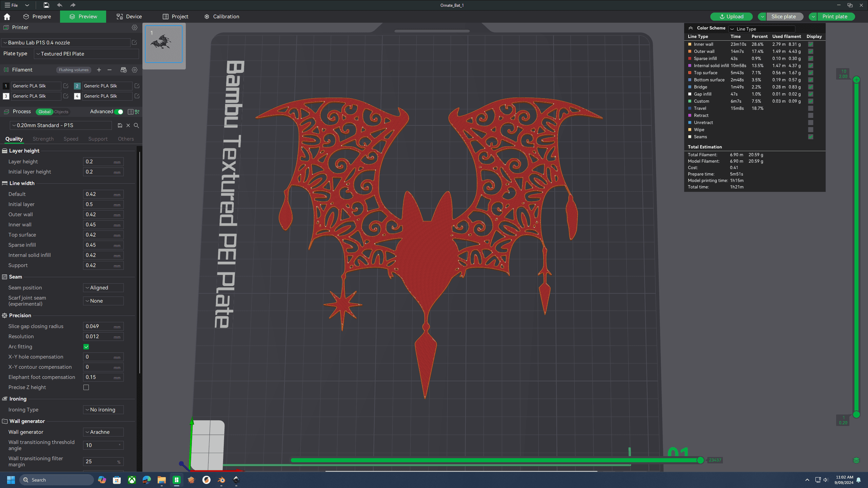Enable the Arc fitting checkbox

click(x=86, y=346)
